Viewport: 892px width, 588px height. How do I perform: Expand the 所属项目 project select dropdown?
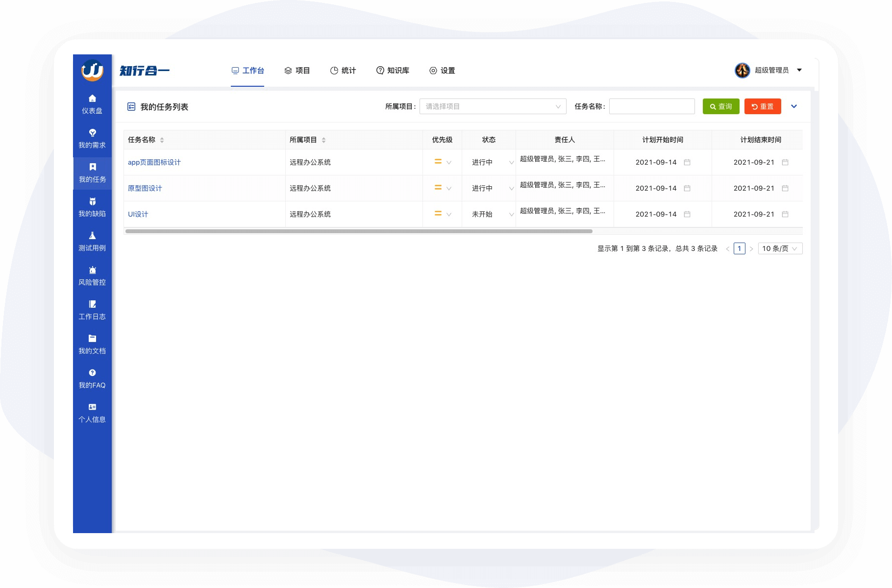pyautogui.click(x=493, y=106)
